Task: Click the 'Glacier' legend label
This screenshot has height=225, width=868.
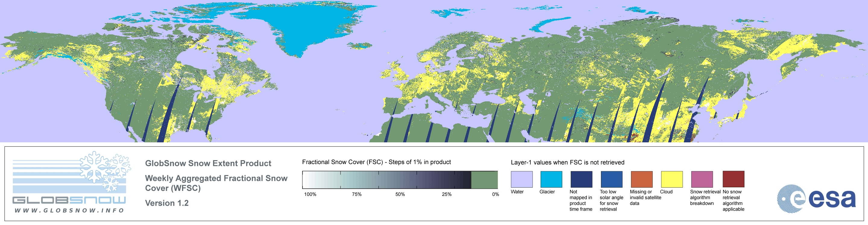Action: click(x=547, y=192)
